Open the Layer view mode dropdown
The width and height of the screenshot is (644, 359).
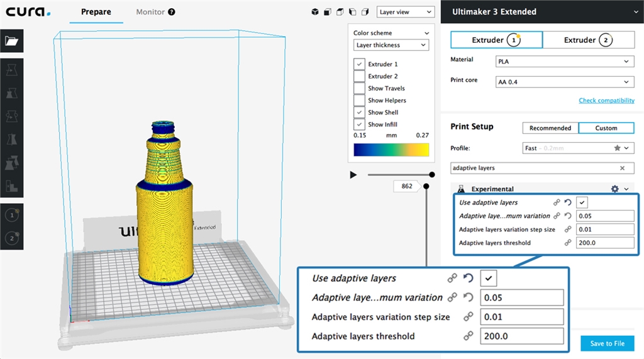click(x=406, y=12)
